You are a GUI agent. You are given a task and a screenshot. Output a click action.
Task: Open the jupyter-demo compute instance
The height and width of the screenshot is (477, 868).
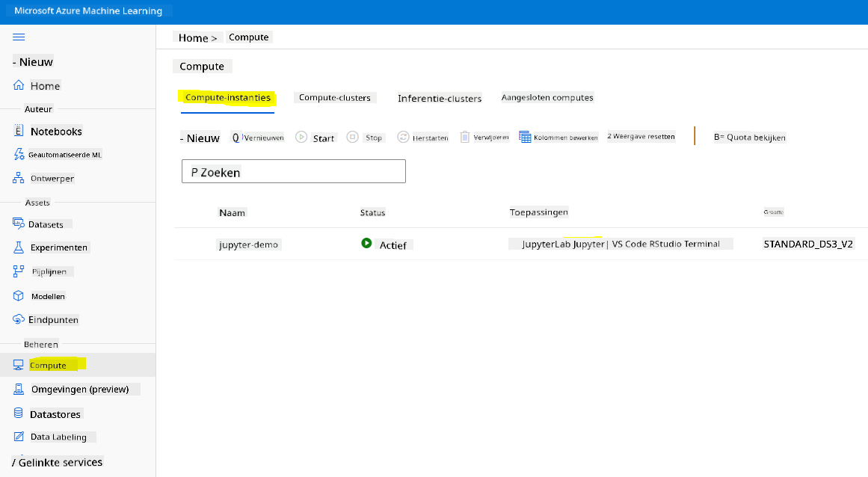(248, 244)
